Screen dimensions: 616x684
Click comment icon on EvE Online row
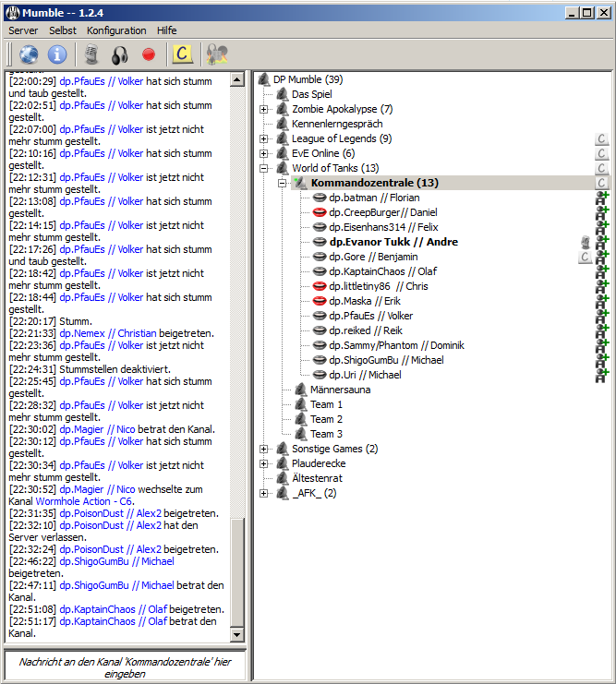601,153
